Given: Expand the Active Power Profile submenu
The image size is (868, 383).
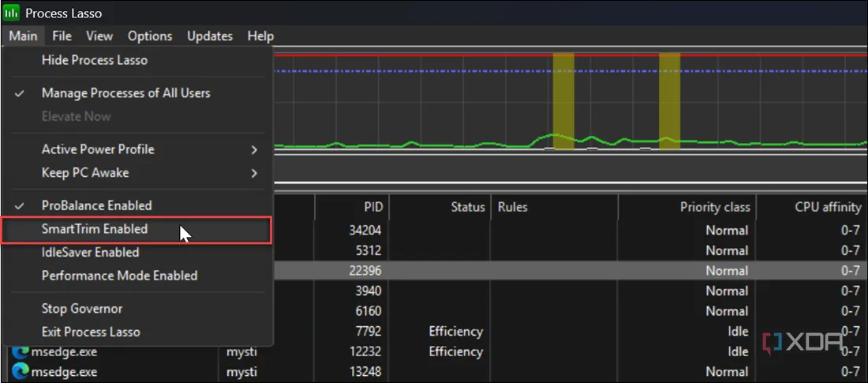Looking at the screenshot, I should 137,150.
